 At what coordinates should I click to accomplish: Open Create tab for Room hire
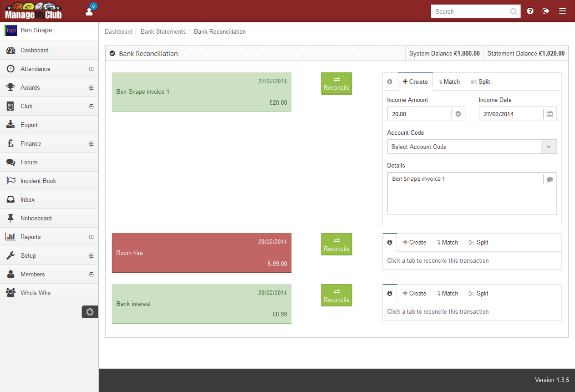(x=415, y=243)
